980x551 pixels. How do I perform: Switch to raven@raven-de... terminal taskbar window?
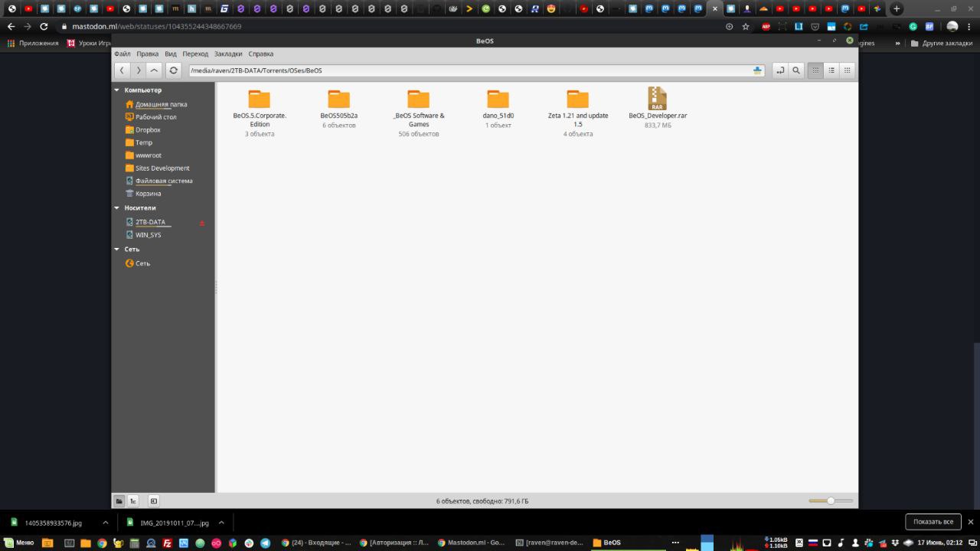549,543
